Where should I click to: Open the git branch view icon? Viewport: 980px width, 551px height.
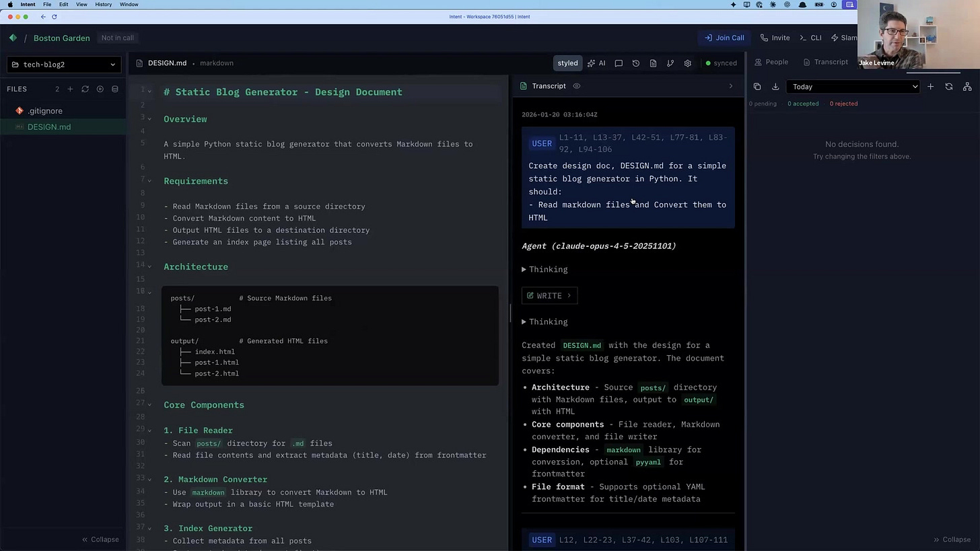tap(670, 63)
